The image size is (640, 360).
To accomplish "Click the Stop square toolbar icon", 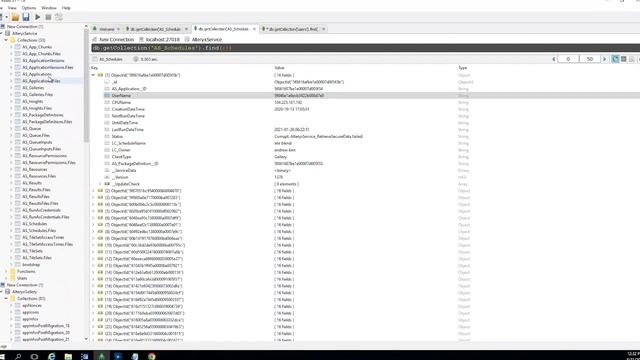I will pos(48,17).
